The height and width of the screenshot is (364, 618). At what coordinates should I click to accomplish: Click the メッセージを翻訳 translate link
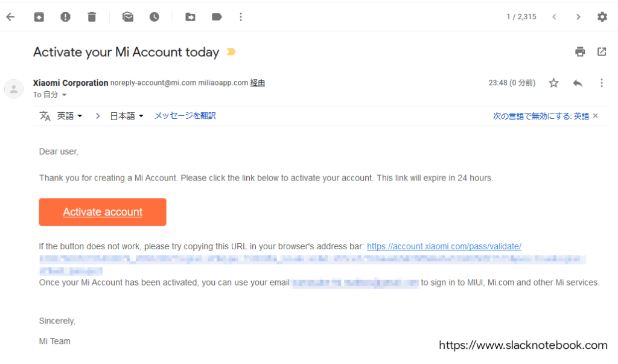[185, 115]
